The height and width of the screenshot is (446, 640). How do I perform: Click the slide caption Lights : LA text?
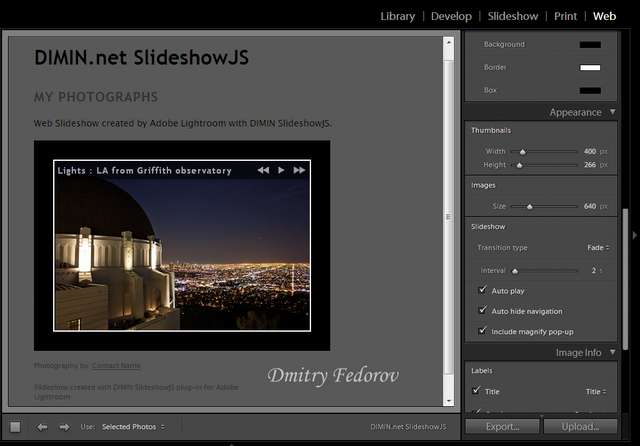tap(144, 171)
